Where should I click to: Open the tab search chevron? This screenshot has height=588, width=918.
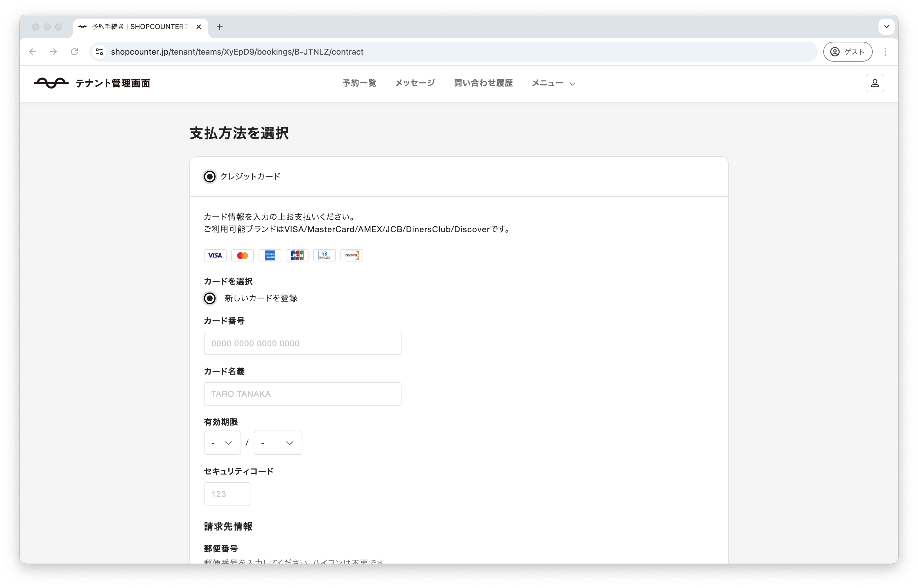pos(886,27)
